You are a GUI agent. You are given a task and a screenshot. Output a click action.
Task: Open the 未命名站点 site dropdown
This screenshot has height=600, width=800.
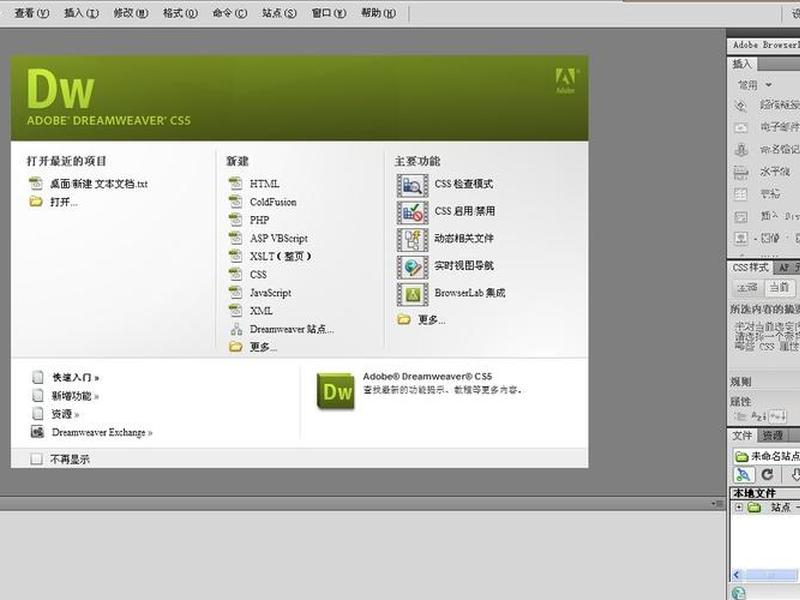(x=766, y=456)
